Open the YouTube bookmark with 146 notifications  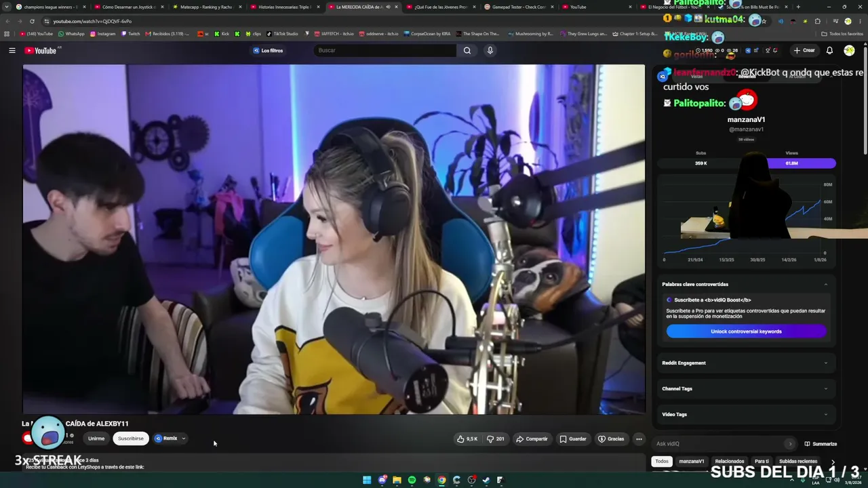37,34
